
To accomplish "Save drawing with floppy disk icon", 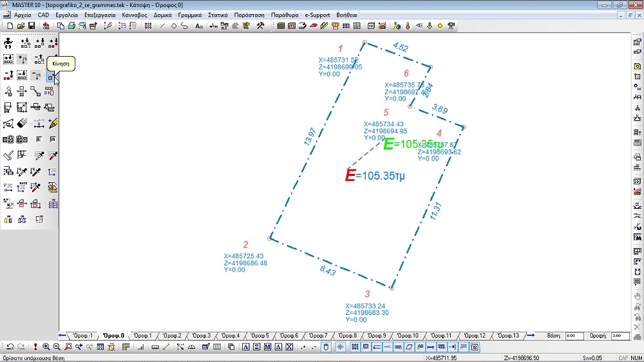I will 31,26.
